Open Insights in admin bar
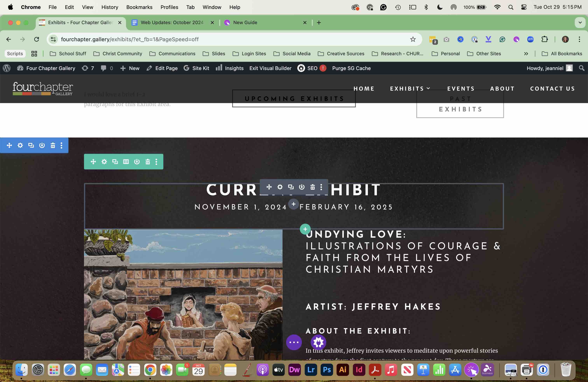 click(x=229, y=68)
